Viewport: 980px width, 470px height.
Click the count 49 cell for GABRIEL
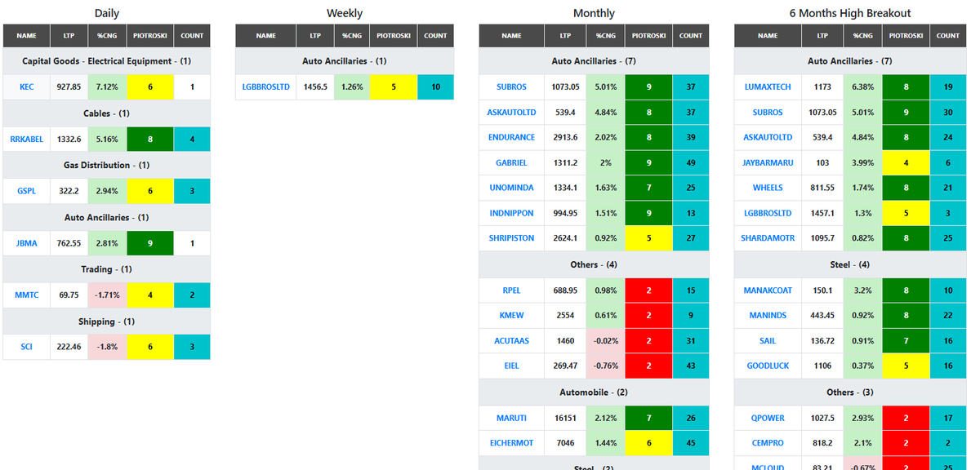click(x=691, y=162)
